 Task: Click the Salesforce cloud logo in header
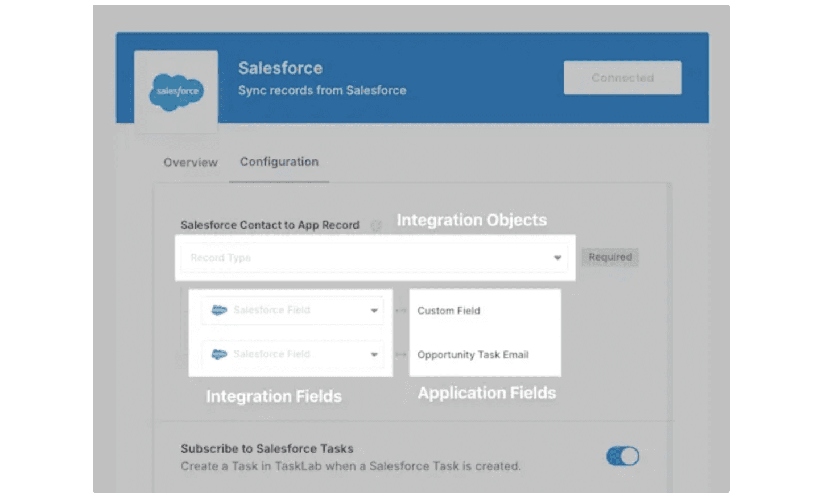pos(176,92)
